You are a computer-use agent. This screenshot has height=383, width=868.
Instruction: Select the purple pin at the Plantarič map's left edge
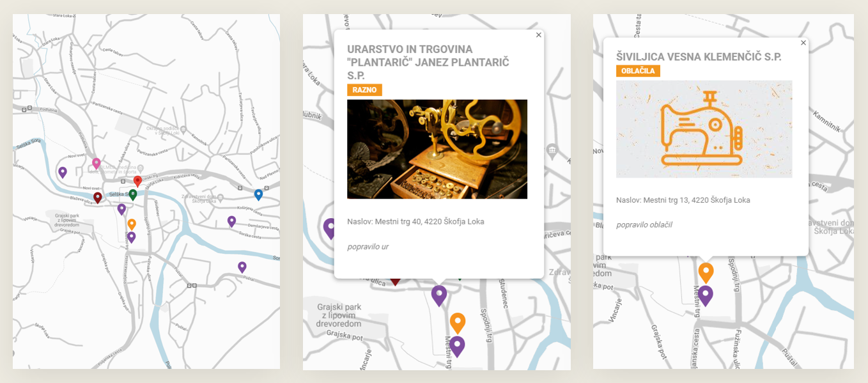pyautogui.click(x=330, y=228)
